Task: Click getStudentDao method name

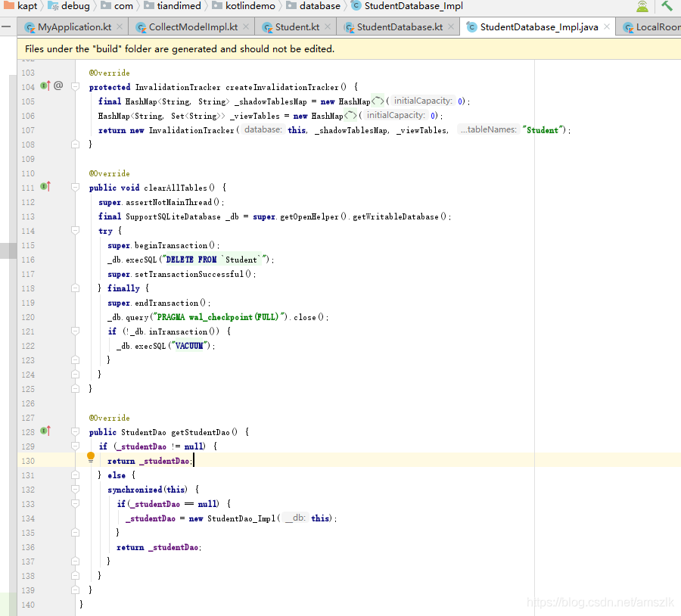Action: click(201, 432)
